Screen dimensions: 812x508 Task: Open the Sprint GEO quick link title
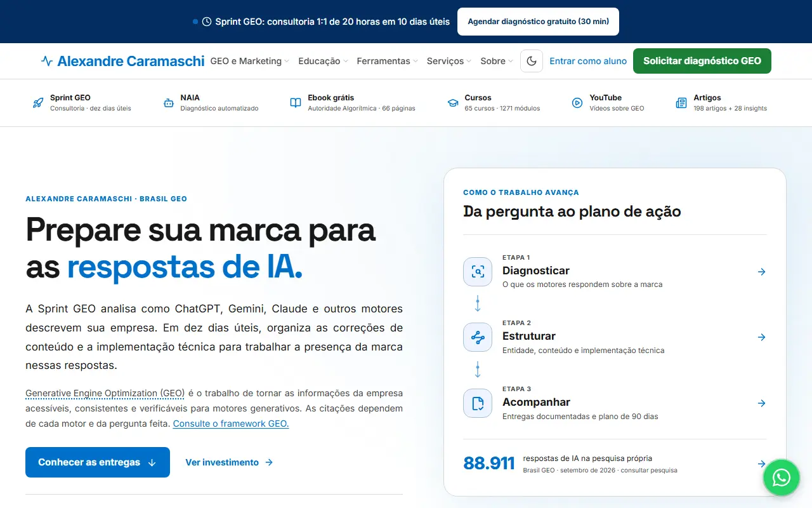point(70,98)
